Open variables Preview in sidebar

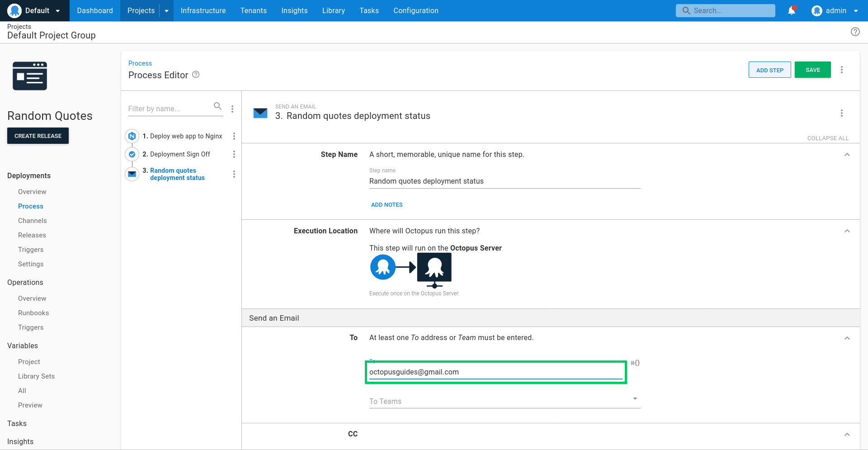(30, 405)
